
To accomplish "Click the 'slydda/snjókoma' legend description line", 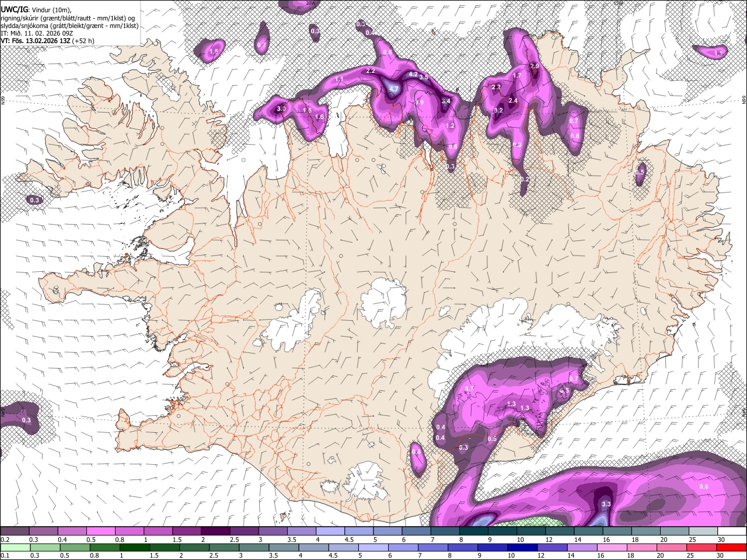I will pos(69,26).
